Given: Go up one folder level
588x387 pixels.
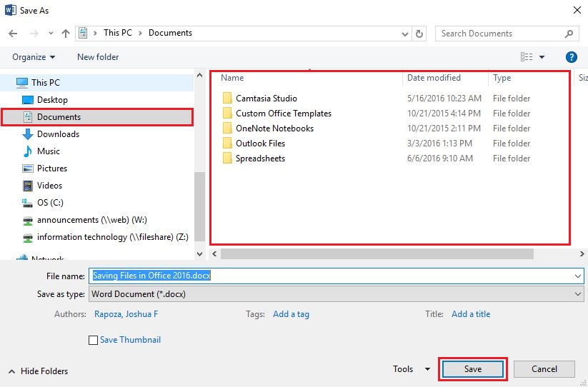Looking at the screenshot, I should [x=66, y=34].
